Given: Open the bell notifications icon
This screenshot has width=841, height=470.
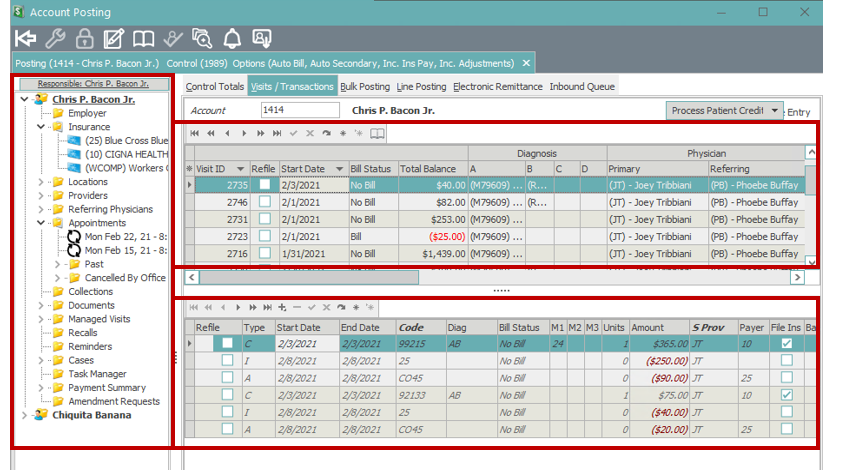Looking at the screenshot, I should click(232, 39).
